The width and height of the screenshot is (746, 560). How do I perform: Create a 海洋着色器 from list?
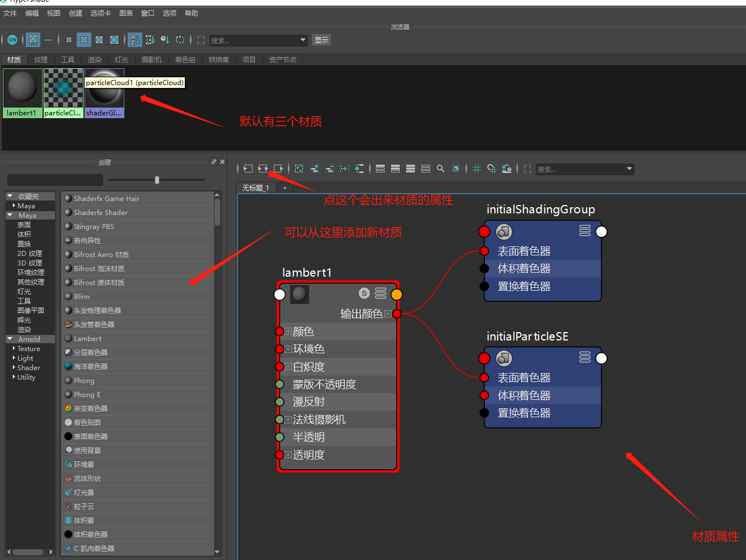138,366
